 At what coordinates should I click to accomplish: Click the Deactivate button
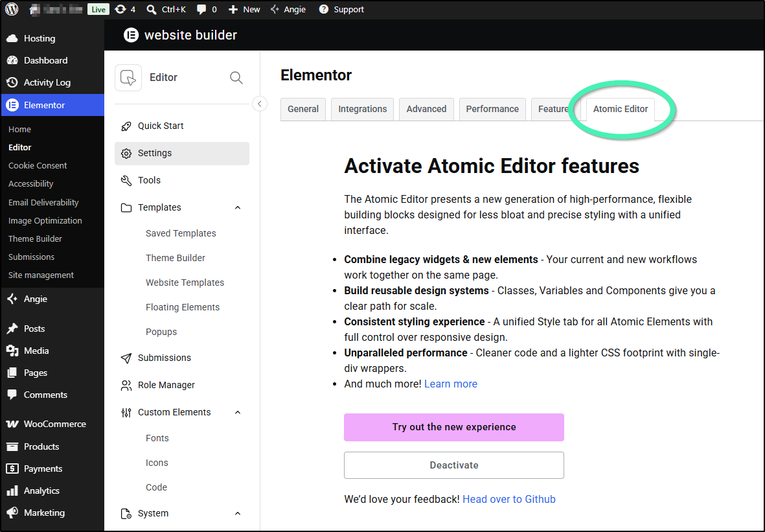pos(453,465)
